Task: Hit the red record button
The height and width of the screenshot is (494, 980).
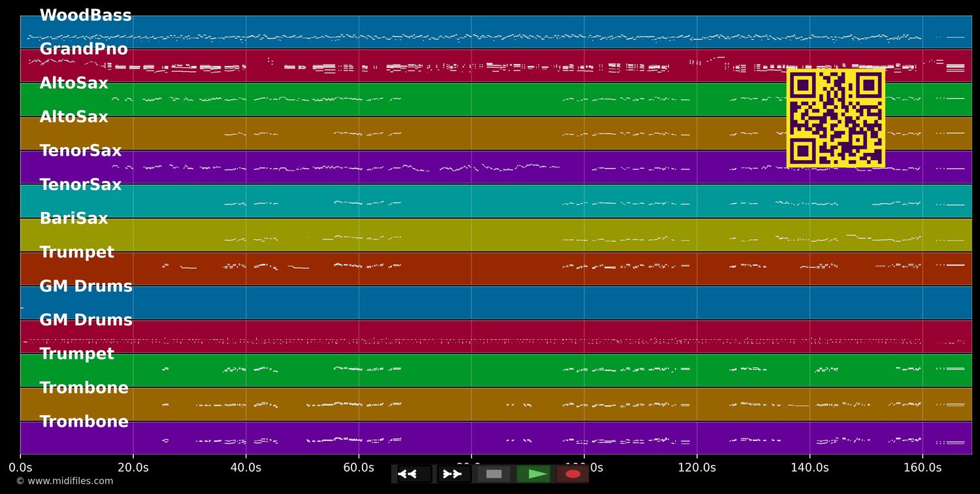Action: point(573,474)
